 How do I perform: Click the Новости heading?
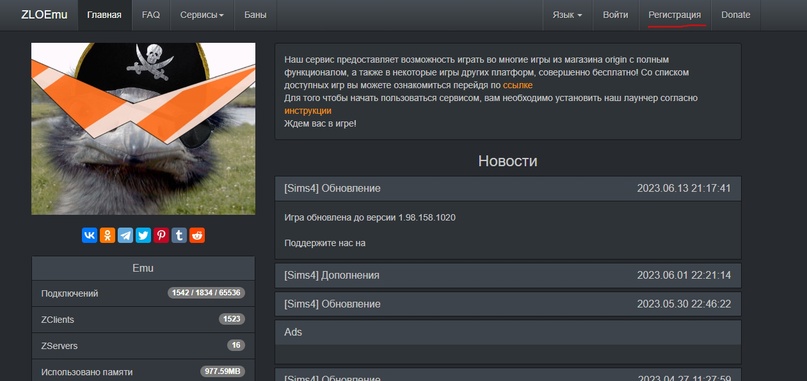[x=508, y=161]
